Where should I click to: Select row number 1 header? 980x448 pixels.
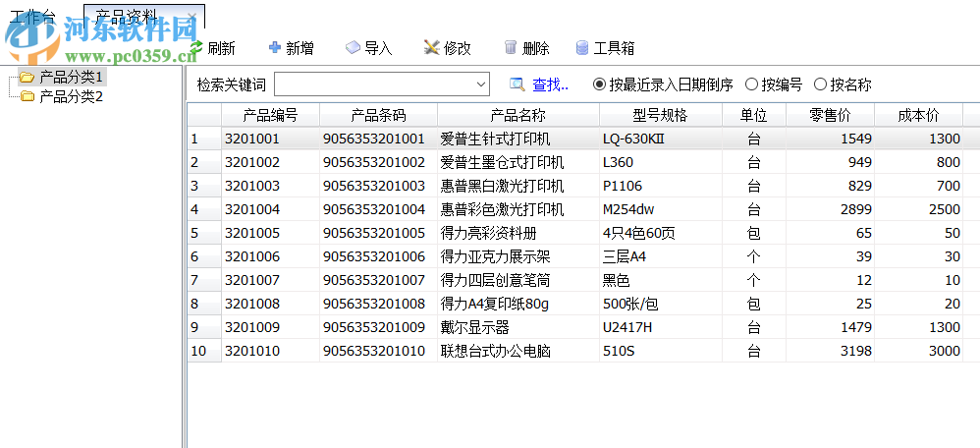[x=204, y=139]
